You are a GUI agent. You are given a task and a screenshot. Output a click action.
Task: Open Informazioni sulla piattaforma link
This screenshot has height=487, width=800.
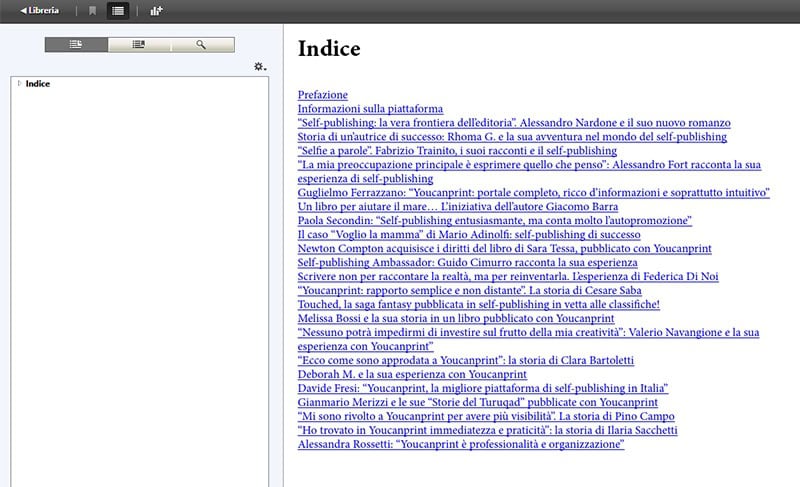coord(370,109)
